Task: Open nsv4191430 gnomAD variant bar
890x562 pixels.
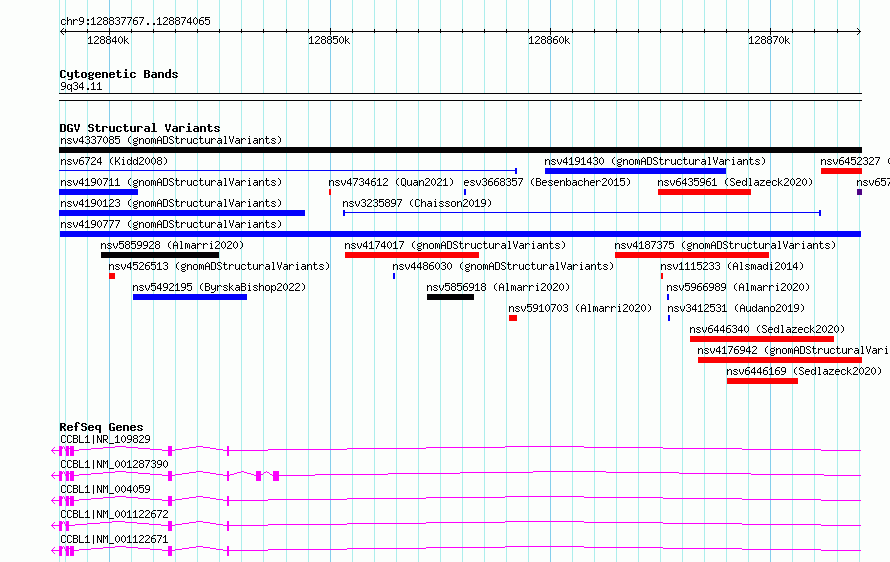Action: [x=635, y=171]
